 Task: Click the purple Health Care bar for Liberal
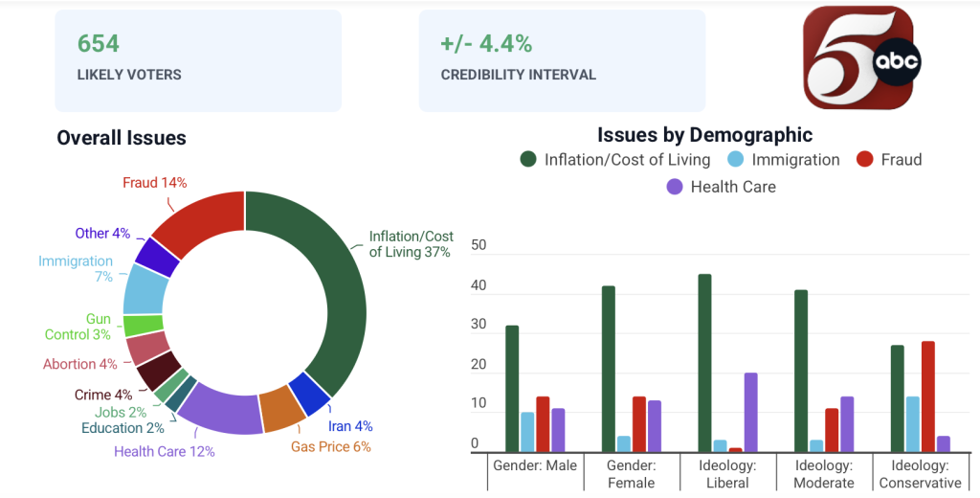pos(750,413)
